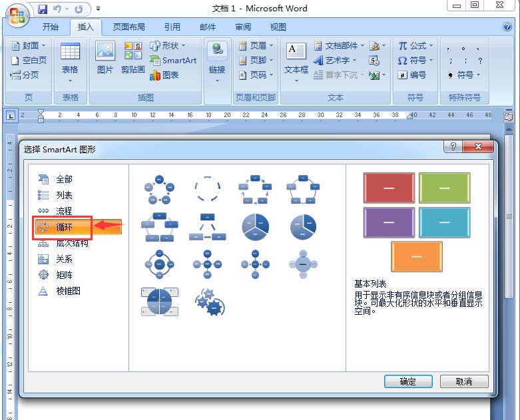Viewport: 520px width, 420px height.
Task: Open the 文本框 text box dropdown
Action: tap(296, 63)
